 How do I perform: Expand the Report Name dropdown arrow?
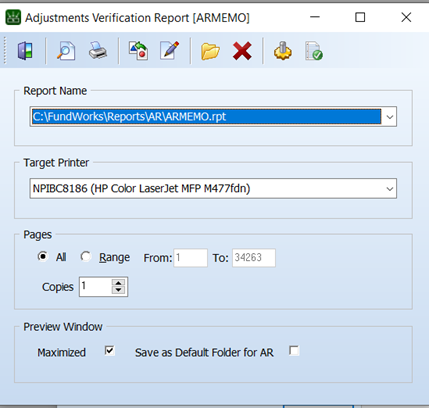[x=389, y=117]
